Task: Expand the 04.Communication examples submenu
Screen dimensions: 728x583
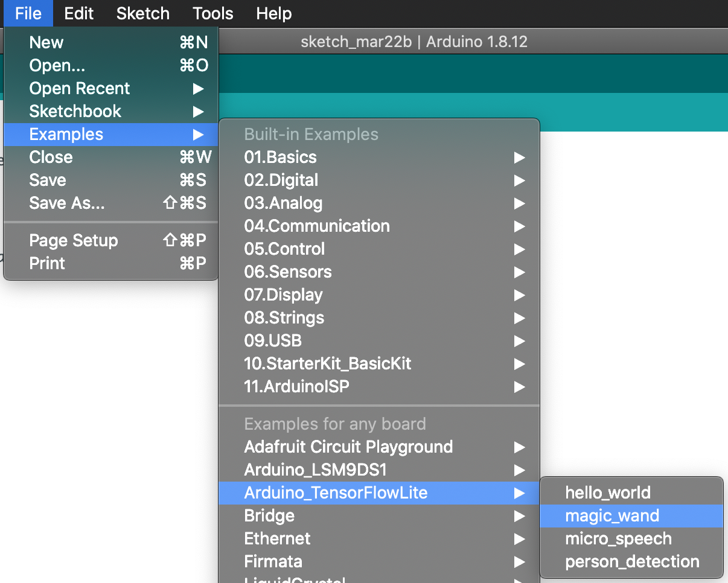Action: (317, 226)
